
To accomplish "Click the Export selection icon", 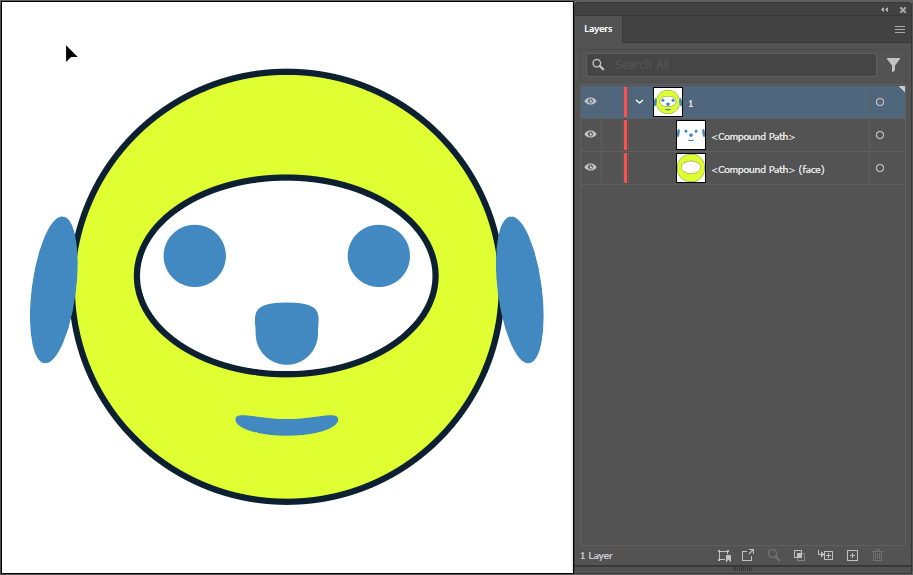I will (748, 555).
